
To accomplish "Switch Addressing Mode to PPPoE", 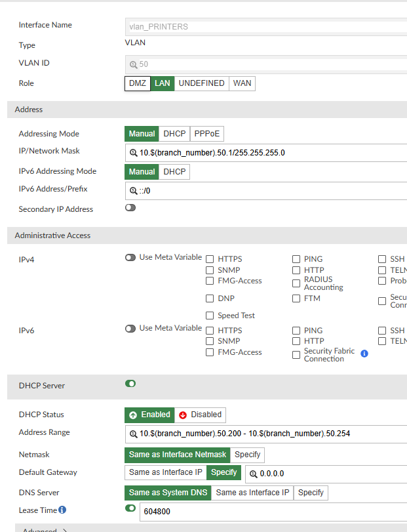I will pos(206,134).
